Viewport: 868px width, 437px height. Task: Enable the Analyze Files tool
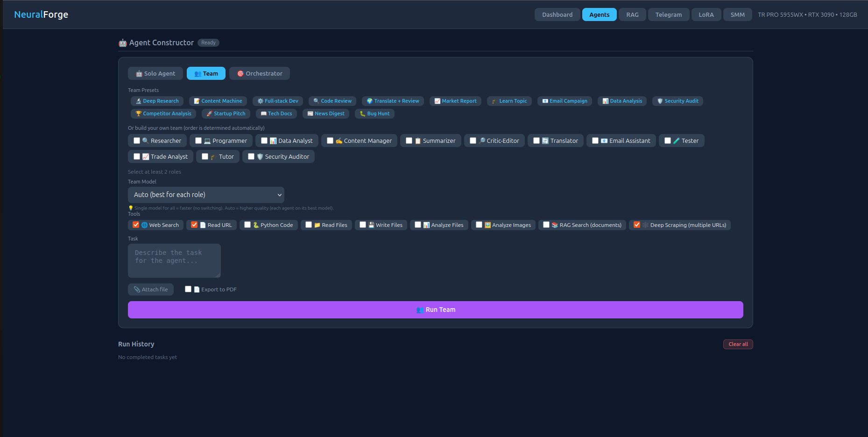[418, 225]
